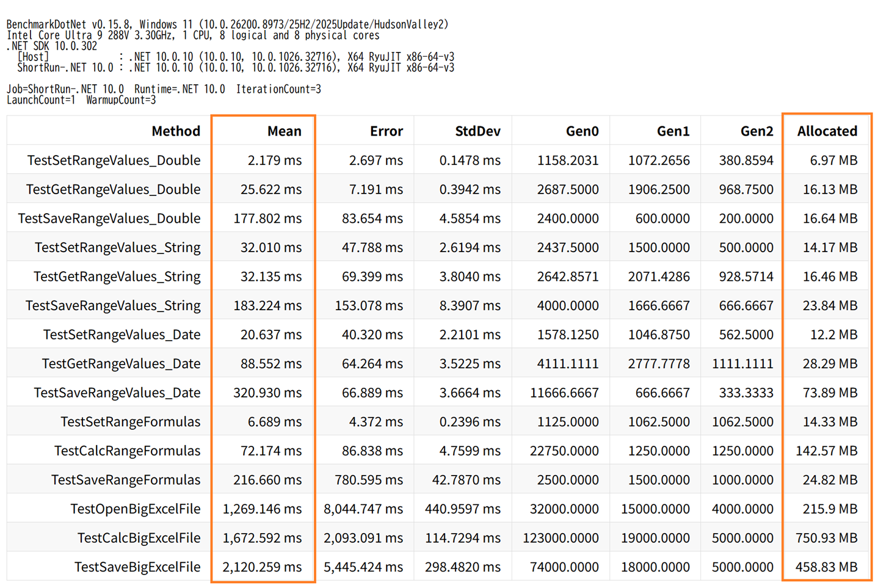Click the 440.9597 ms StdDev value
Image resolution: width=878 pixels, height=588 pixels.
[x=463, y=509]
